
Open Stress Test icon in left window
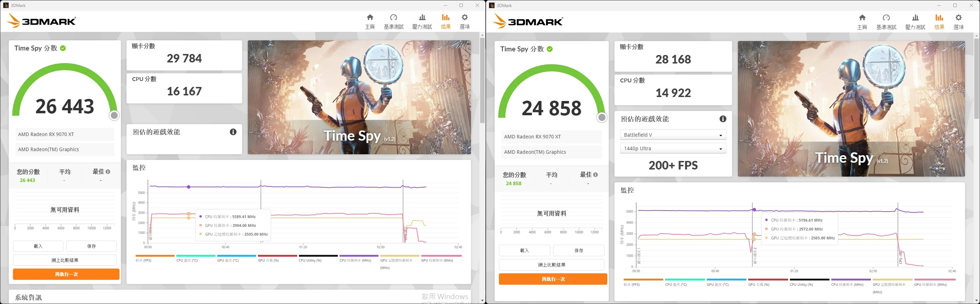[x=422, y=21]
